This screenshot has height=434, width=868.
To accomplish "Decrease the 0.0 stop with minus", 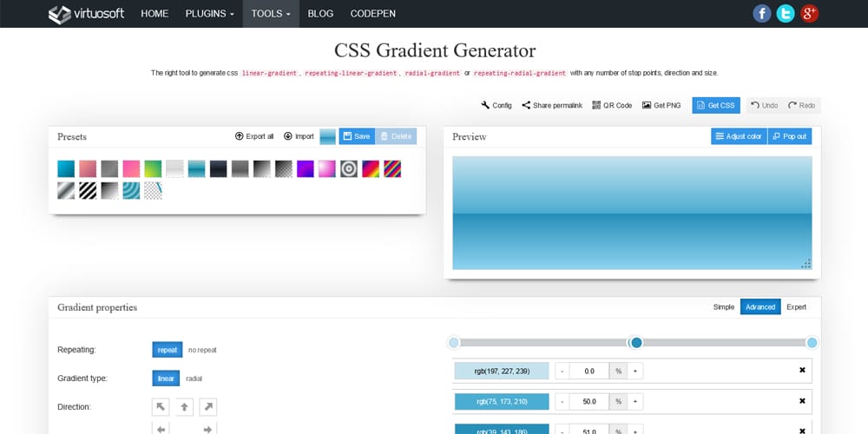I will (x=562, y=371).
